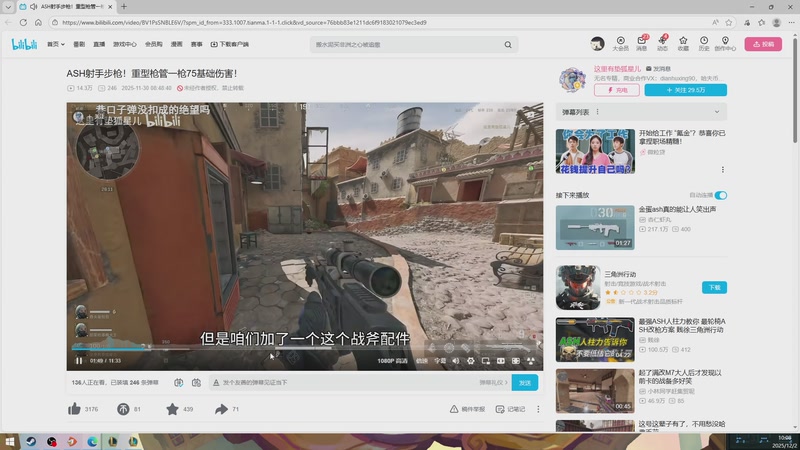Click the pink 投稿 upload button

tap(763, 44)
